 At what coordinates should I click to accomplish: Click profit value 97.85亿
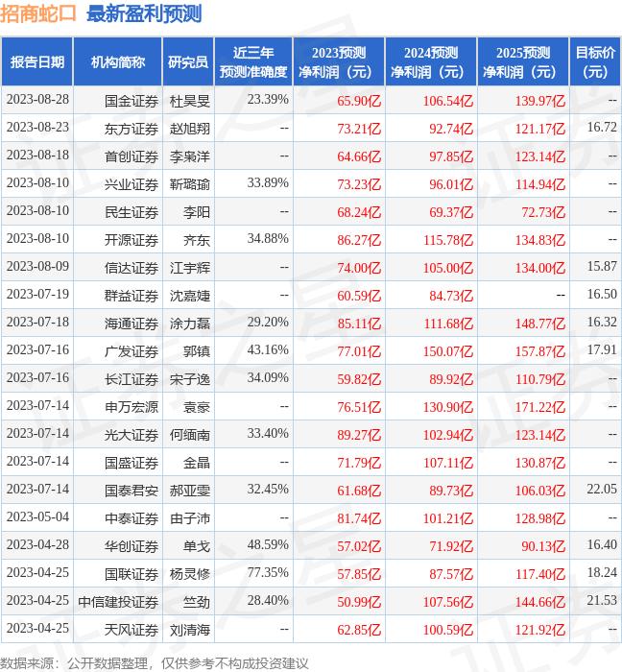point(451,156)
